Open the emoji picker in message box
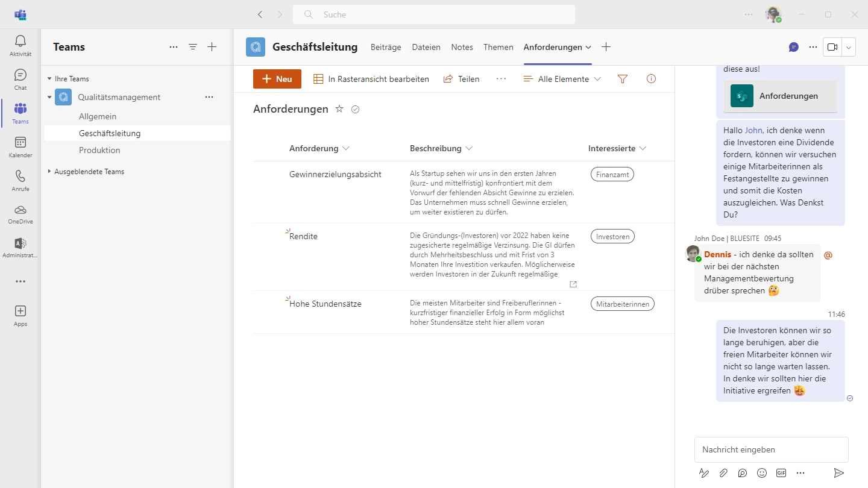868x488 pixels. click(x=762, y=473)
